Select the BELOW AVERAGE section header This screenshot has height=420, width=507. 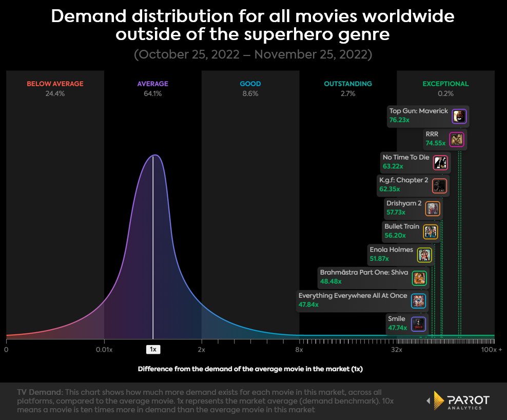pyautogui.click(x=55, y=83)
